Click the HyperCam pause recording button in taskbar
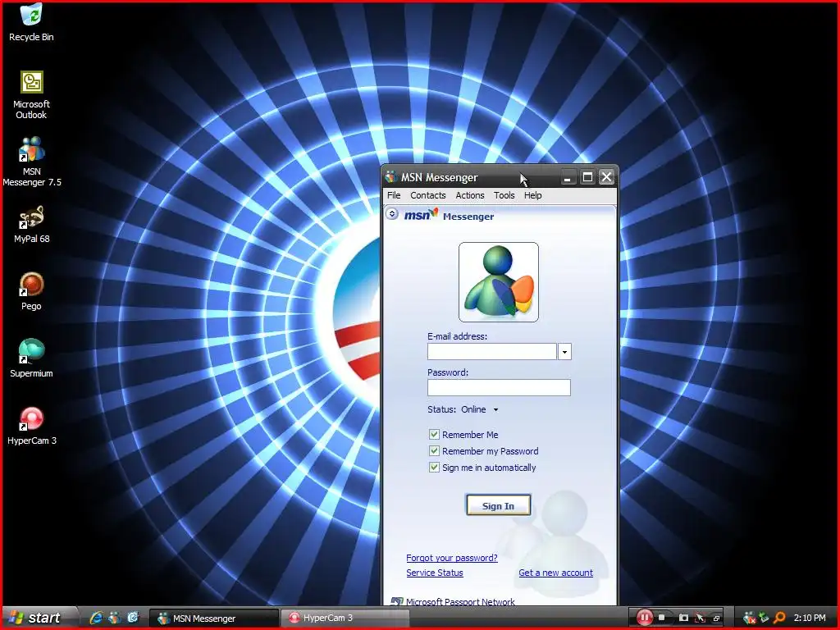840x630 pixels. click(645, 618)
